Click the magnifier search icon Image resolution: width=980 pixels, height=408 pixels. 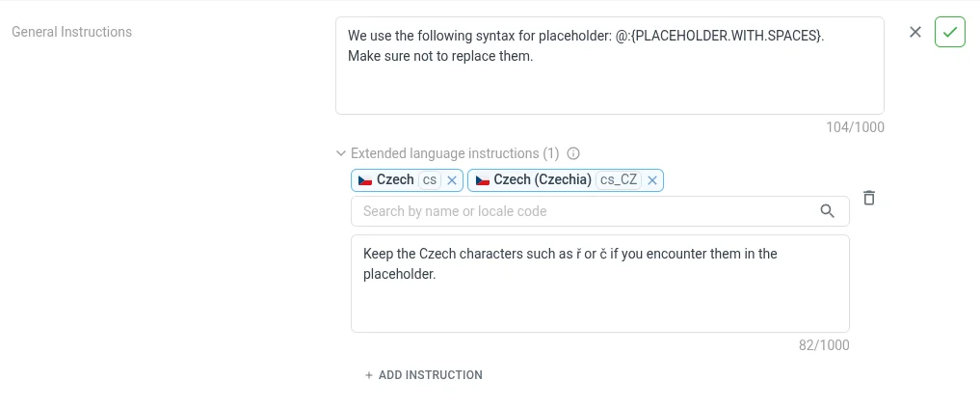(x=827, y=211)
